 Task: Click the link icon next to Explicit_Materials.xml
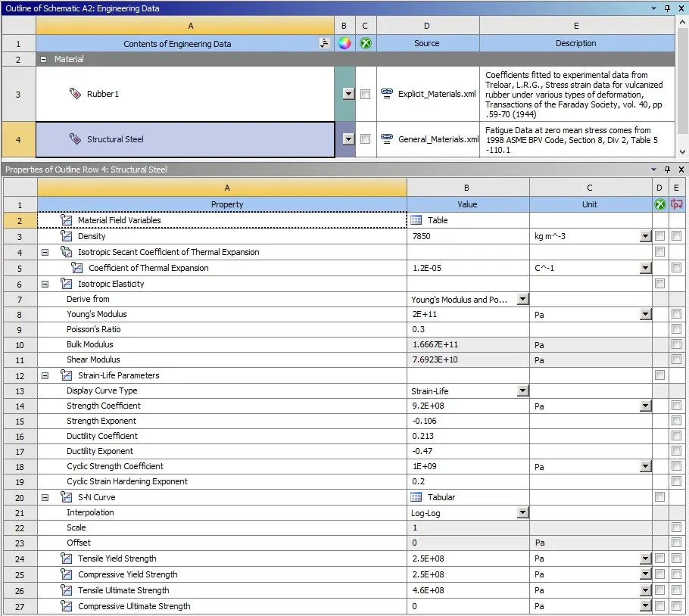pos(387,93)
